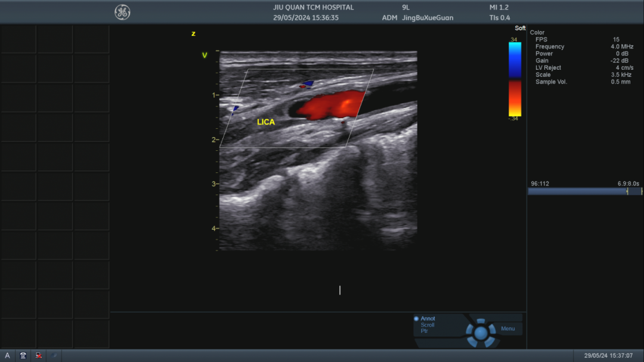Click the Gain value -22 dB
The width and height of the screenshot is (644, 362).
[x=620, y=60]
